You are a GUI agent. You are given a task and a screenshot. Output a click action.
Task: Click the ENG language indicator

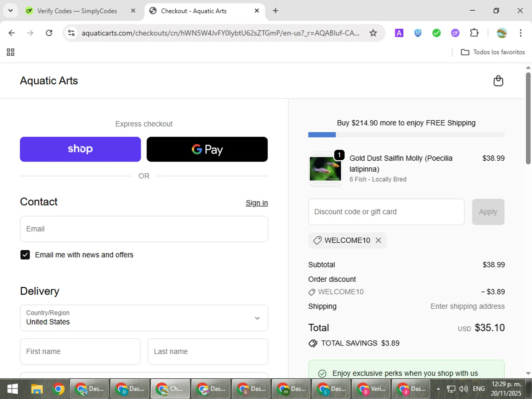click(x=479, y=389)
